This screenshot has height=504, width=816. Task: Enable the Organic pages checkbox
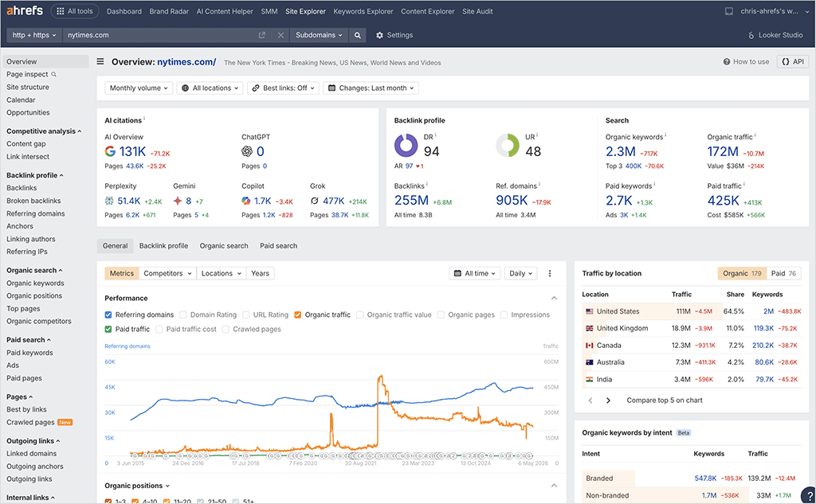pos(441,315)
